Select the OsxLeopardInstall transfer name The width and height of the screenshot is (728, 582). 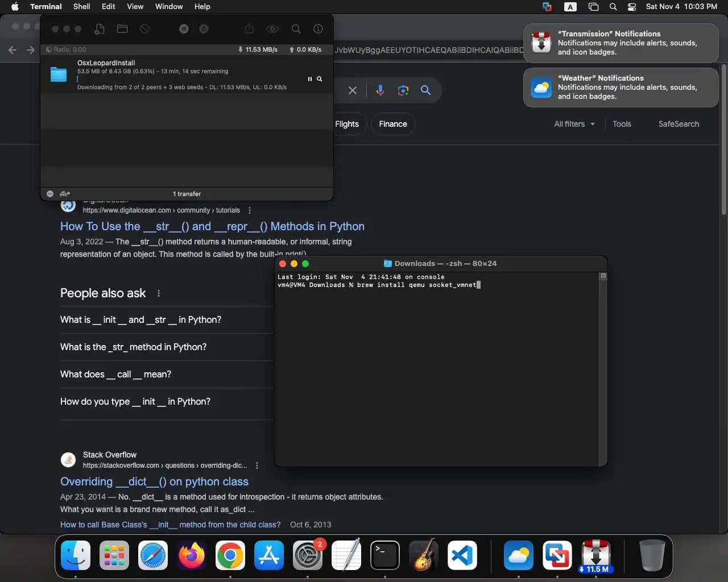click(x=106, y=63)
